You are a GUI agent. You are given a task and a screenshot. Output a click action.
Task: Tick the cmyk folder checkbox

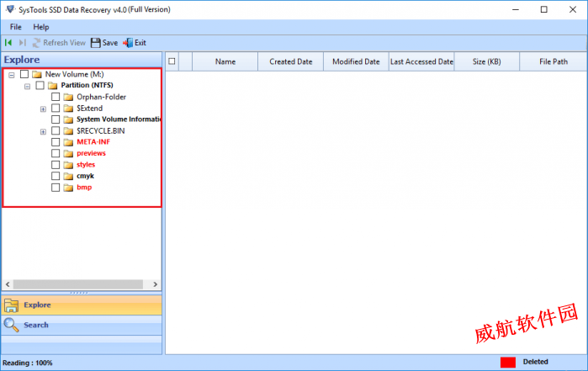[56, 176]
